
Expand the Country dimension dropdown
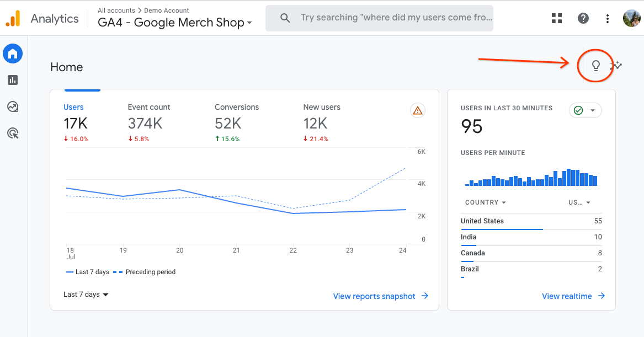coord(486,202)
